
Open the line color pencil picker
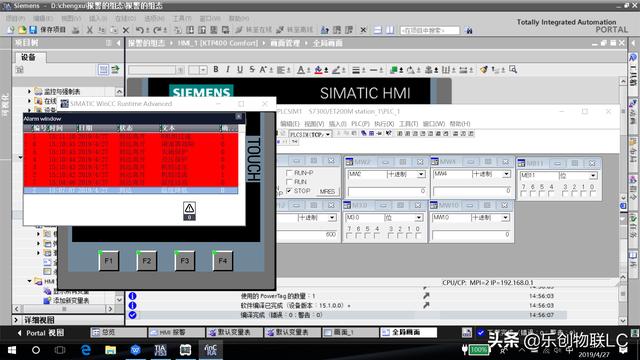(x=336, y=70)
